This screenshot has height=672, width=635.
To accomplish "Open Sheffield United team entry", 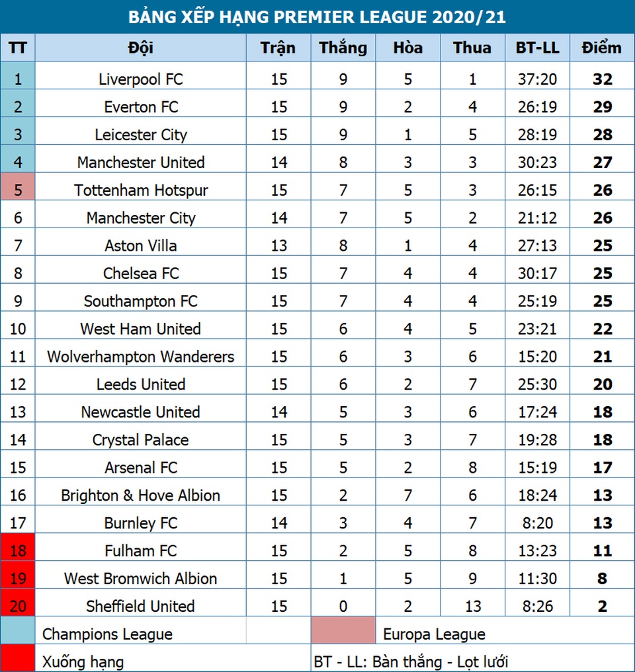I will point(140,607).
